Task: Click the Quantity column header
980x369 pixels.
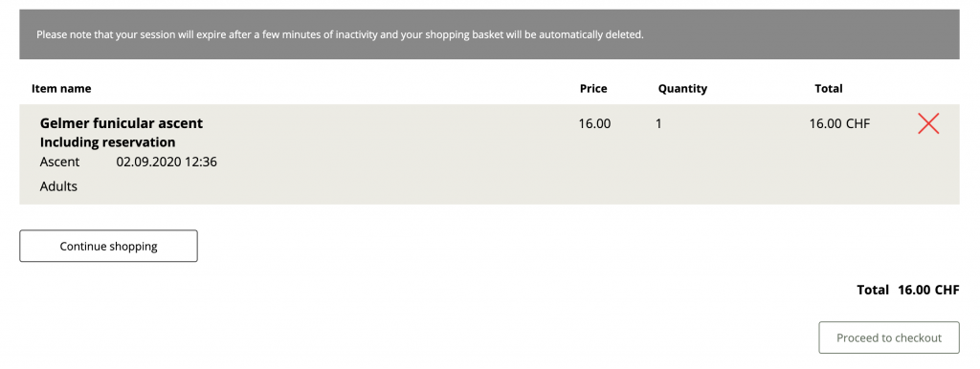Action: [x=682, y=89]
